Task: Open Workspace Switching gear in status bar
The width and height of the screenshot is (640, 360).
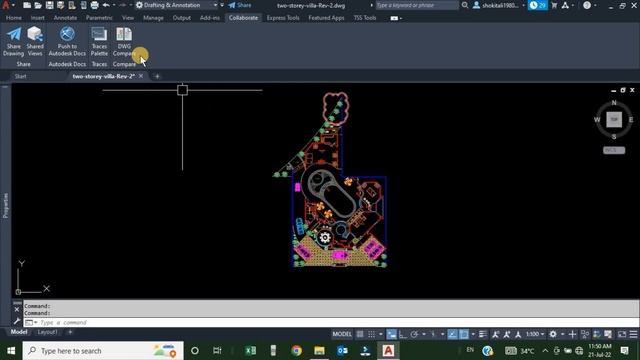Action: click(553, 334)
